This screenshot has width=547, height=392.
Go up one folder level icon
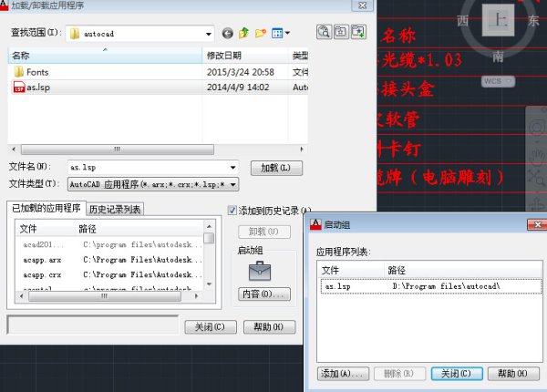[243, 33]
